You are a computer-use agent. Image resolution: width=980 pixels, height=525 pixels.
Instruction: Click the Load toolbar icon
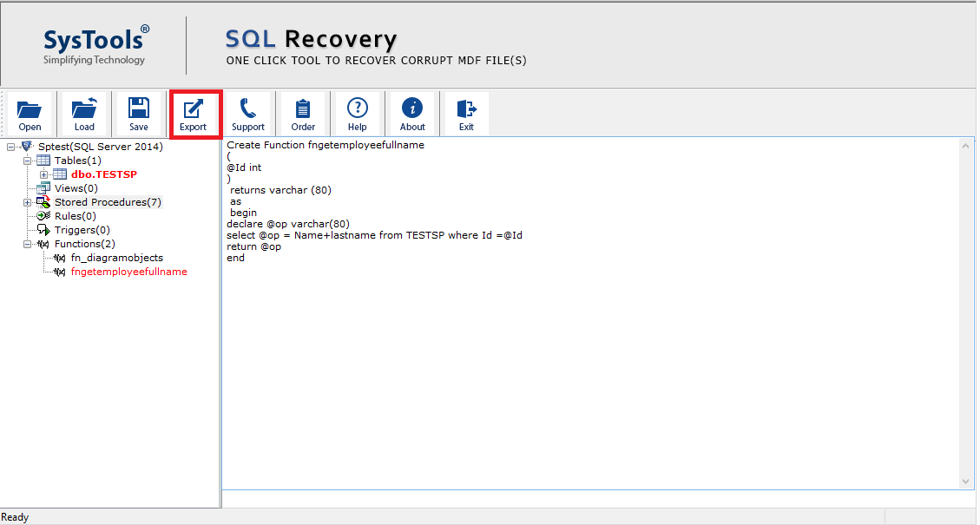(84, 114)
